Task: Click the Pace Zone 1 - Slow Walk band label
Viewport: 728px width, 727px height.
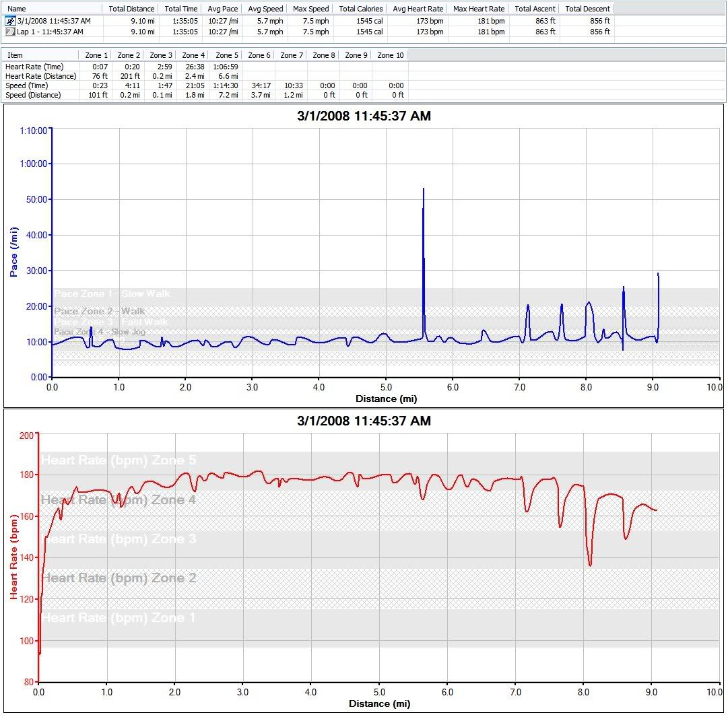Action: pyautogui.click(x=112, y=293)
